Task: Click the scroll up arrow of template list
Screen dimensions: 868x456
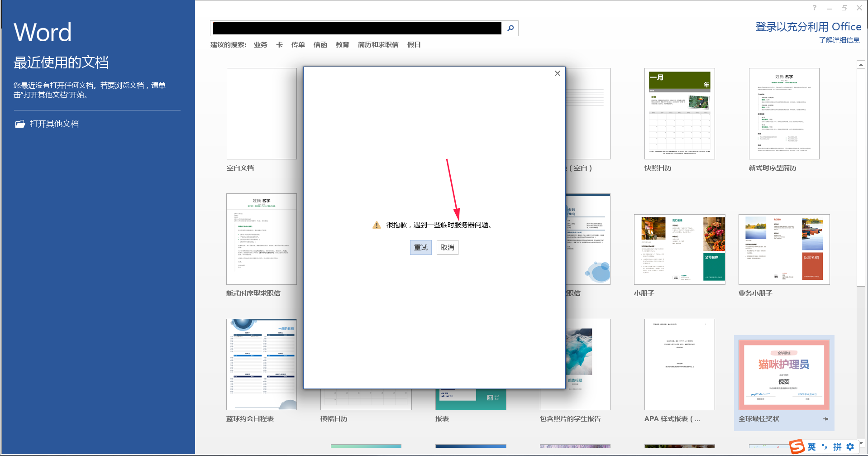Action: click(x=861, y=65)
